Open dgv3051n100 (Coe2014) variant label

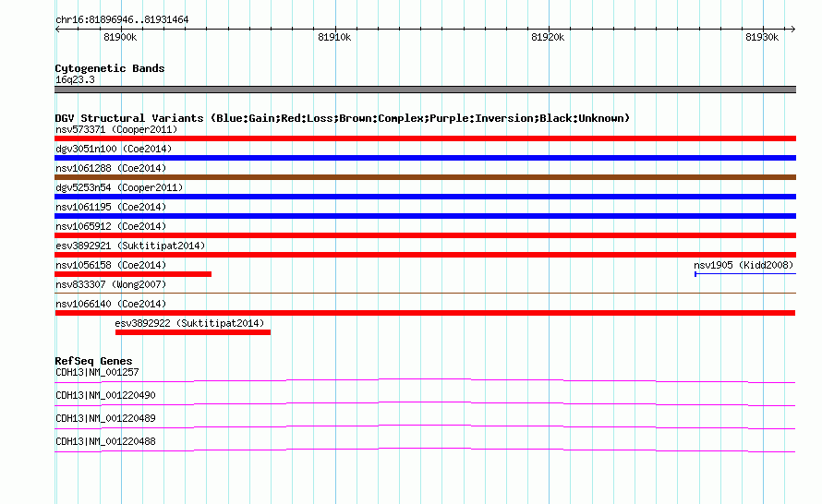114,149
